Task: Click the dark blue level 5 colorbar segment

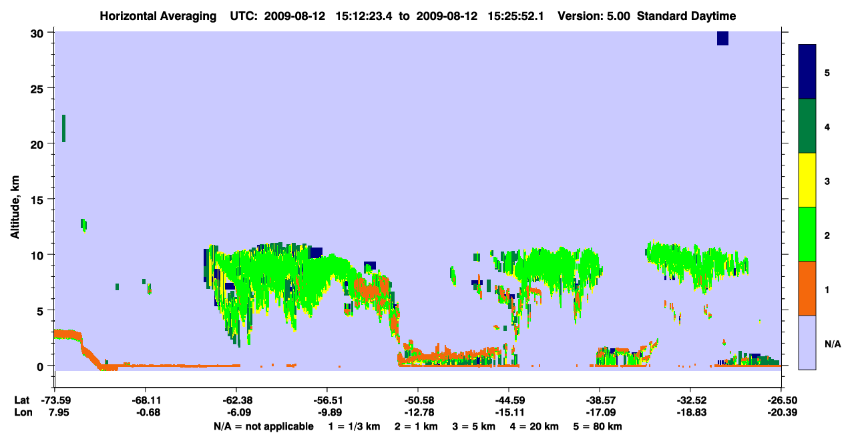Action: pos(807,72)
